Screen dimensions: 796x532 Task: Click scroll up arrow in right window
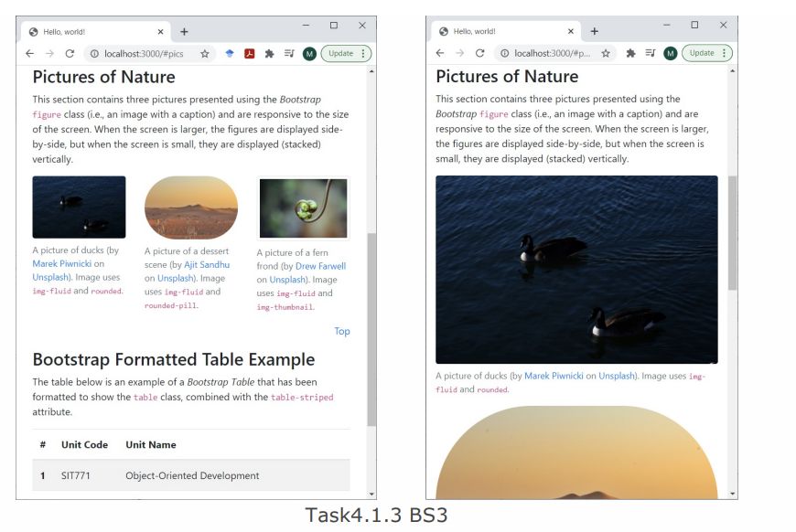click(732, 71)
